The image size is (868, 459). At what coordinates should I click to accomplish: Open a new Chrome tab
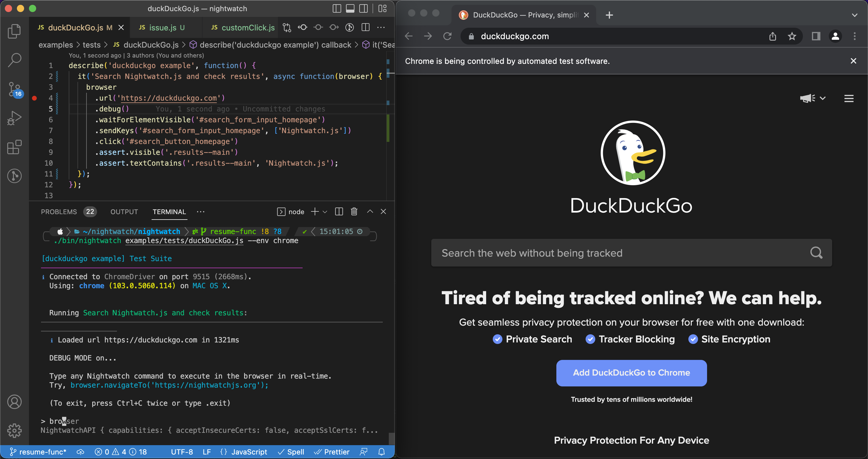coord(609,15)
